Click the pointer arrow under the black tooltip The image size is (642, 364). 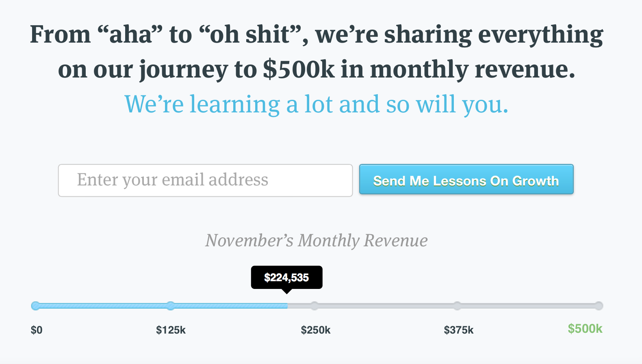coord(286,291)
